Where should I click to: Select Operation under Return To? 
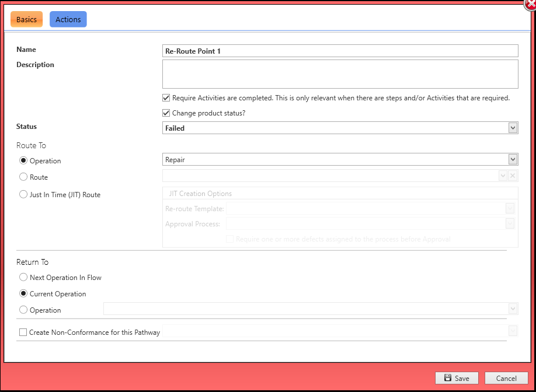tap(23, 310)
